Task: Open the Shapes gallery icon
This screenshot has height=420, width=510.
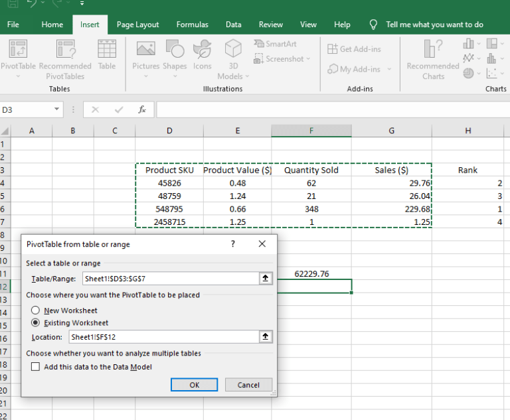Action: pos(175,48)
